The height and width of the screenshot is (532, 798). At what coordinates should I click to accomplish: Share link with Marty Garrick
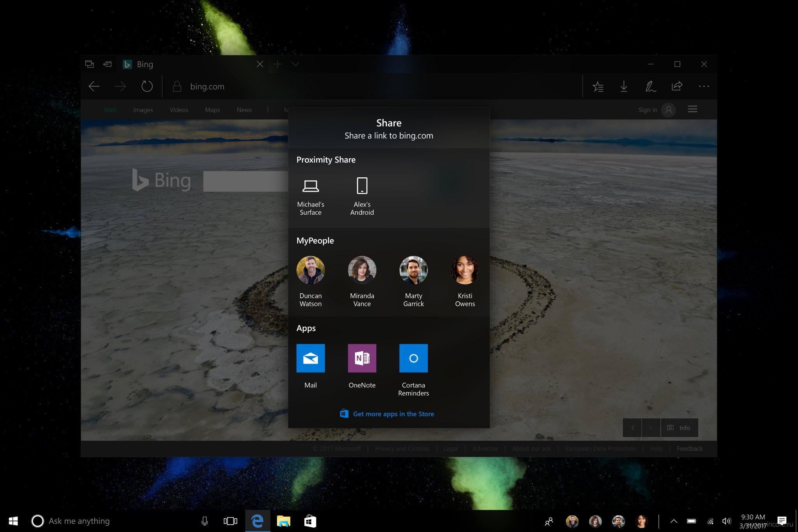click(x=413, y=281)
